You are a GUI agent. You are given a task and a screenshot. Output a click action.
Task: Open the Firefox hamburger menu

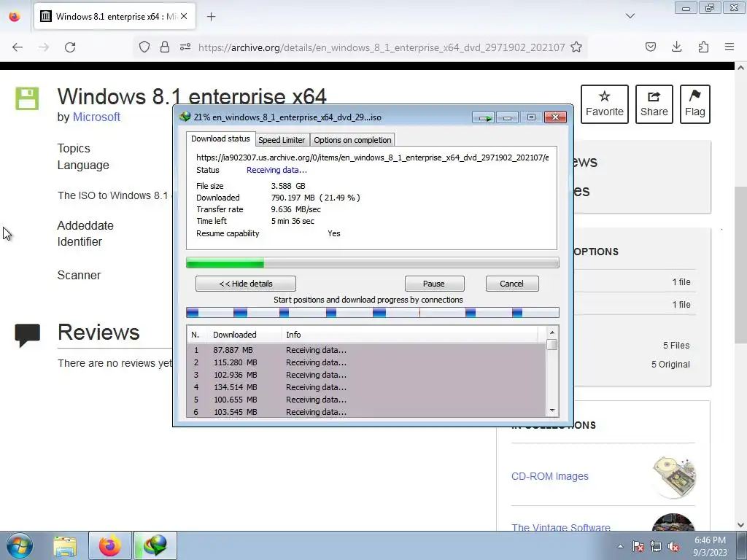(x=729, y=47)
